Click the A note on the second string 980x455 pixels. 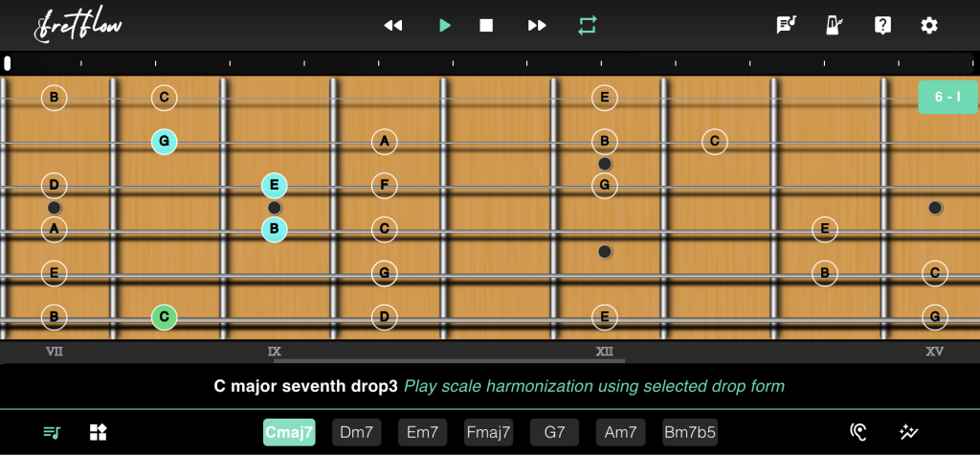pyautogui.click(x=385, y=142)
